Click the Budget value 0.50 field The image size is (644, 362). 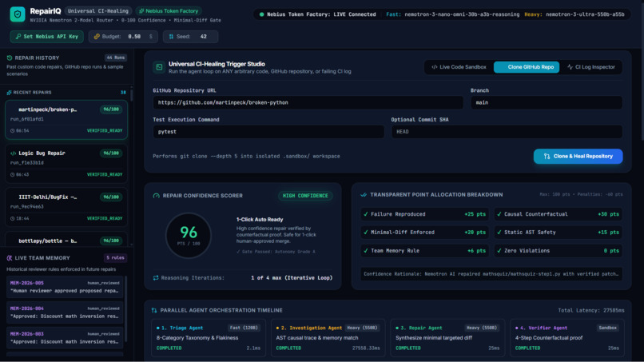pyautogui.click(x=136, y=37)
